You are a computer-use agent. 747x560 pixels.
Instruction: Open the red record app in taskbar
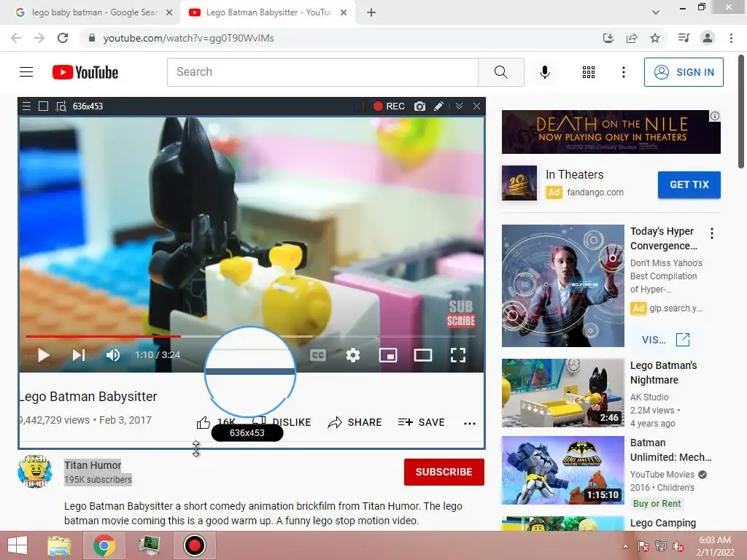pos(194,545)
